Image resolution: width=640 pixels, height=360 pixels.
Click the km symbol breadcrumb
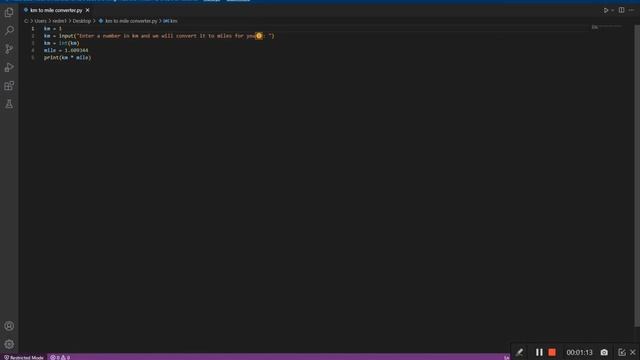(171, 21)
